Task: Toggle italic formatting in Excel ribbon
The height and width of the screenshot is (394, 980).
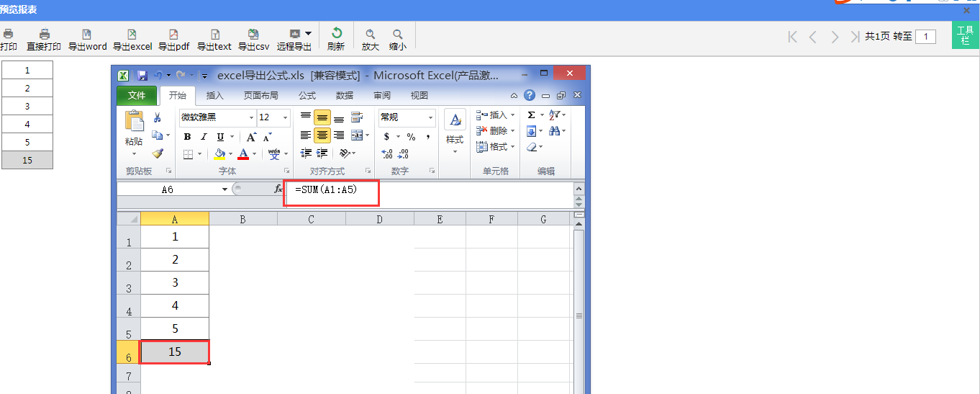Action: coord(204,137)
